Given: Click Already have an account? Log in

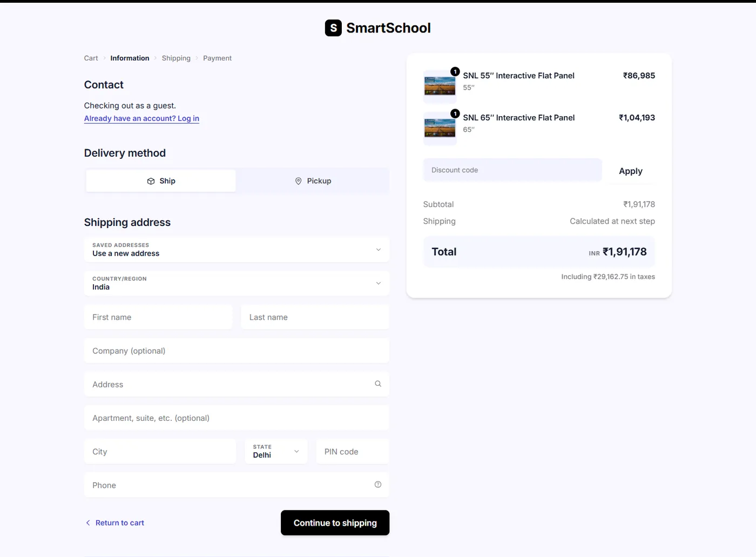Looking at the screenshot, I should [141, 118].
